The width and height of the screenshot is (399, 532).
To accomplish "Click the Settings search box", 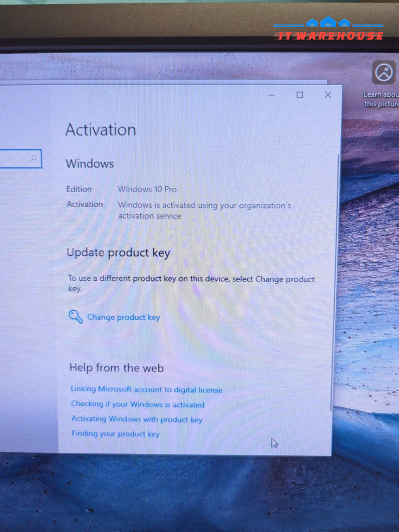I will 20,159.
